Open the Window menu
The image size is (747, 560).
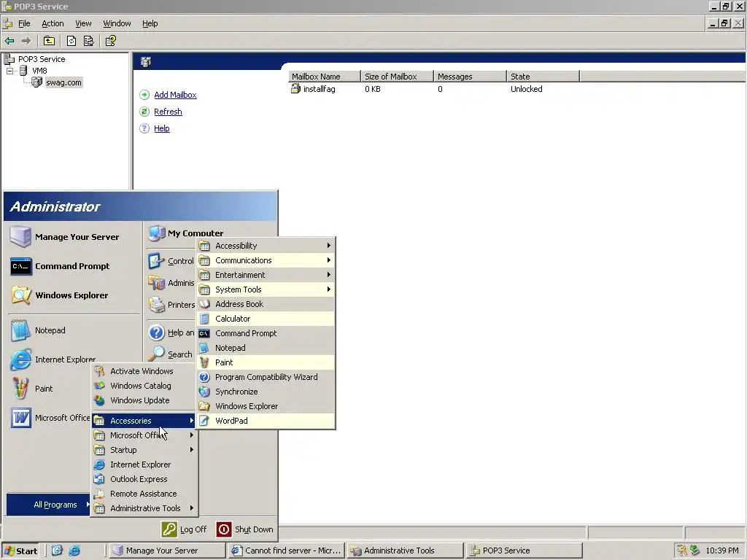117,23
